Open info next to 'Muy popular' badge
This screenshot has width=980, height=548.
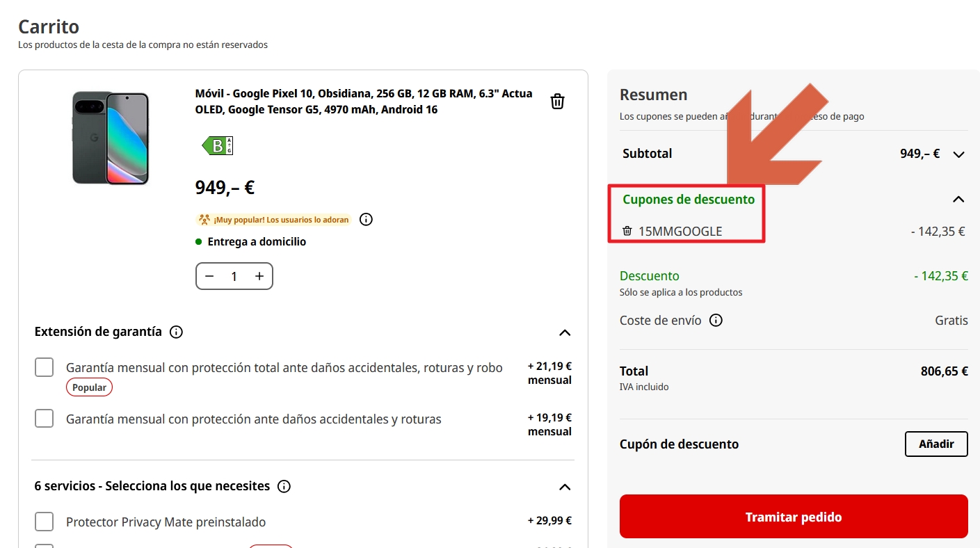pos(367,220)
